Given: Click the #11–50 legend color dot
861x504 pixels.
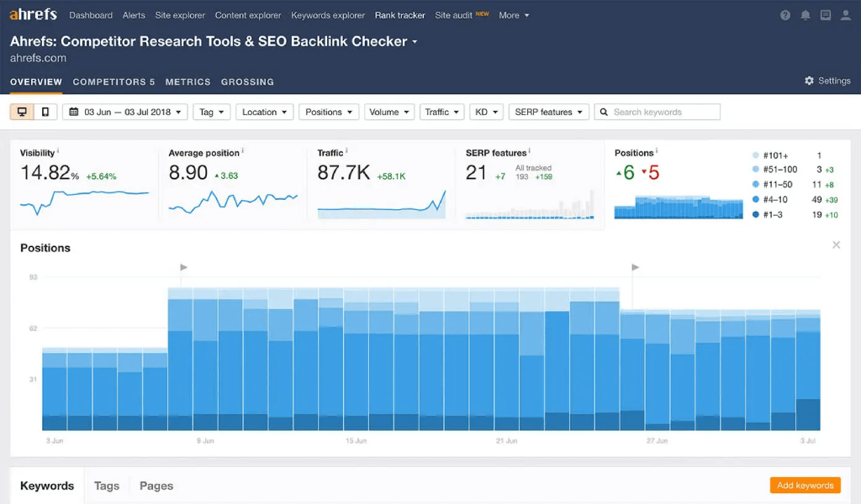Looking at the screenshot, I should coord(756,184).
